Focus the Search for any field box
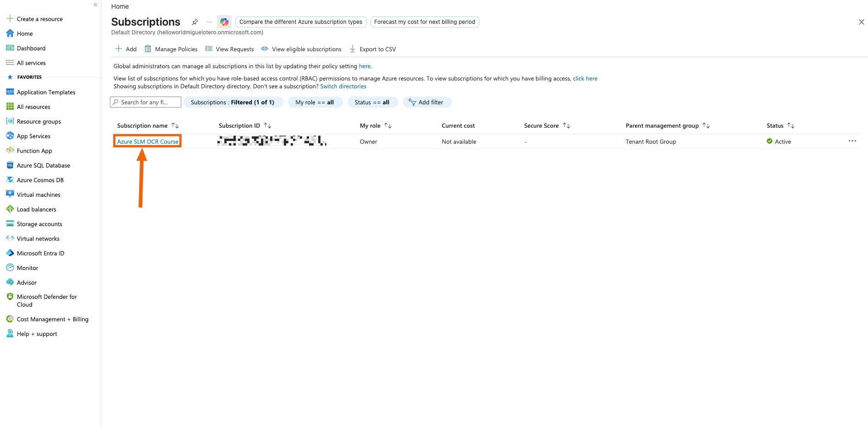Viewport: 868px width, 427px height. pos(146,102)
